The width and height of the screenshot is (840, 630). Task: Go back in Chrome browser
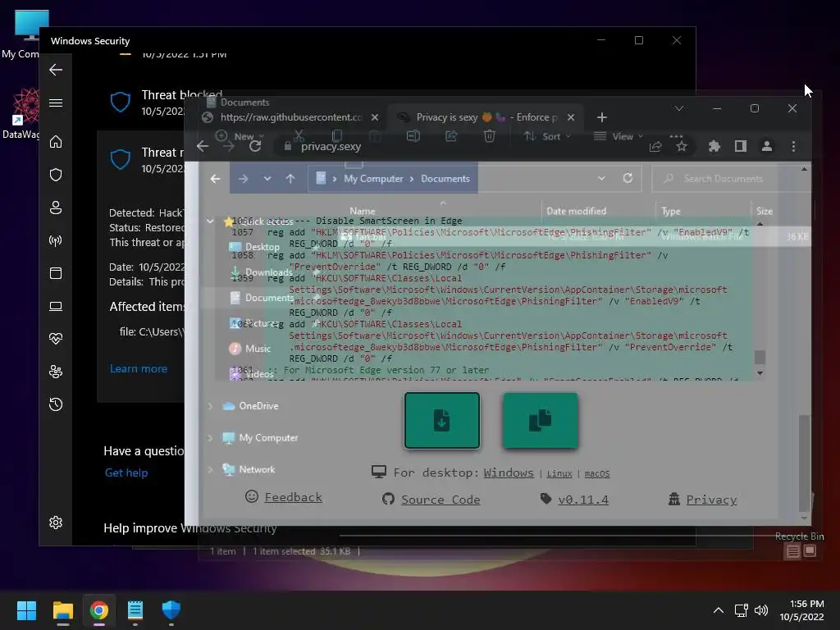click(x=203, y=146)
